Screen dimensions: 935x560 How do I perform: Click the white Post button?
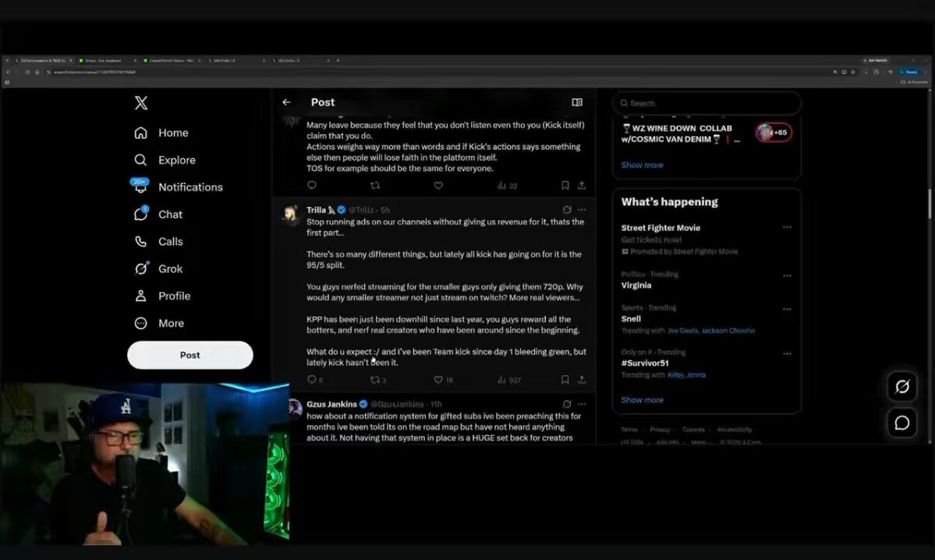click(190, 355)
